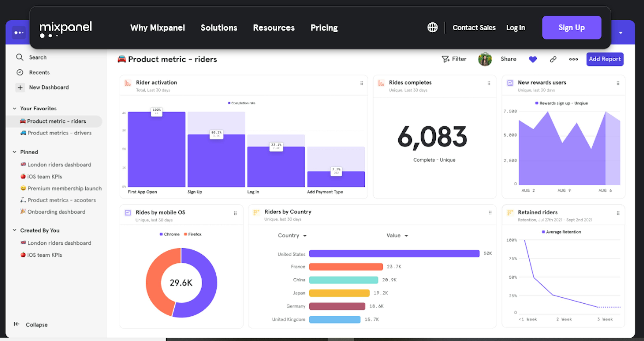
Task: Collapse the Created By You section
Action: tap(14, 230)
